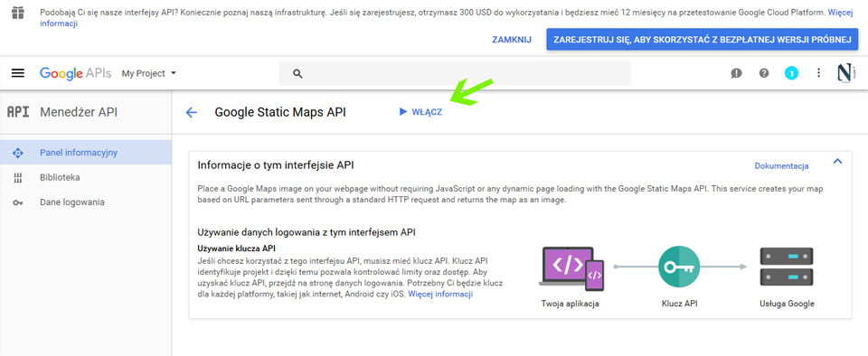
Task: Click the Używanie klucza API subheading
Action: tap(236, 248)
